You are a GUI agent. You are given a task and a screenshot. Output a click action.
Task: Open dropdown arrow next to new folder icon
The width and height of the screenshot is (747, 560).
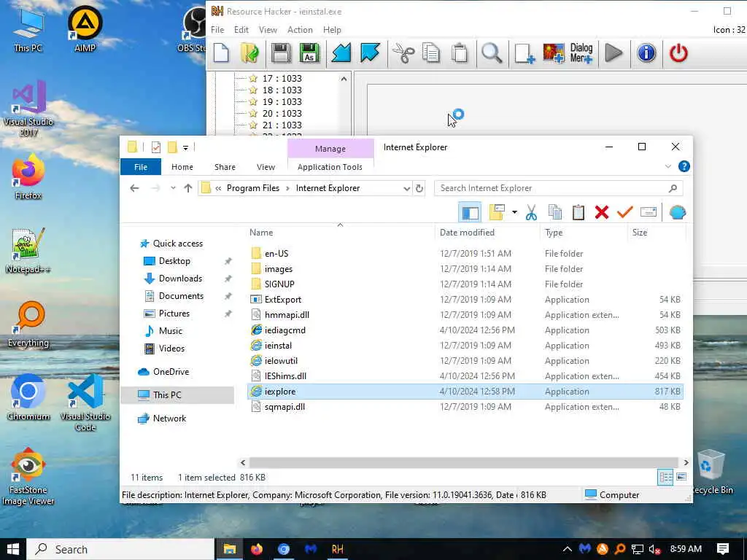(x=514, y=212)
